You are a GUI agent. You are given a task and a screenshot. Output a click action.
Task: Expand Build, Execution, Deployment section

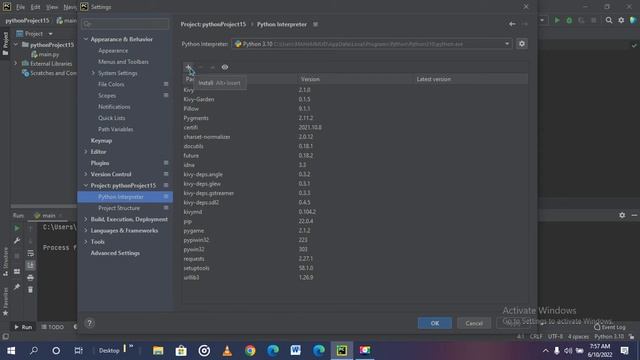point(86,219)
